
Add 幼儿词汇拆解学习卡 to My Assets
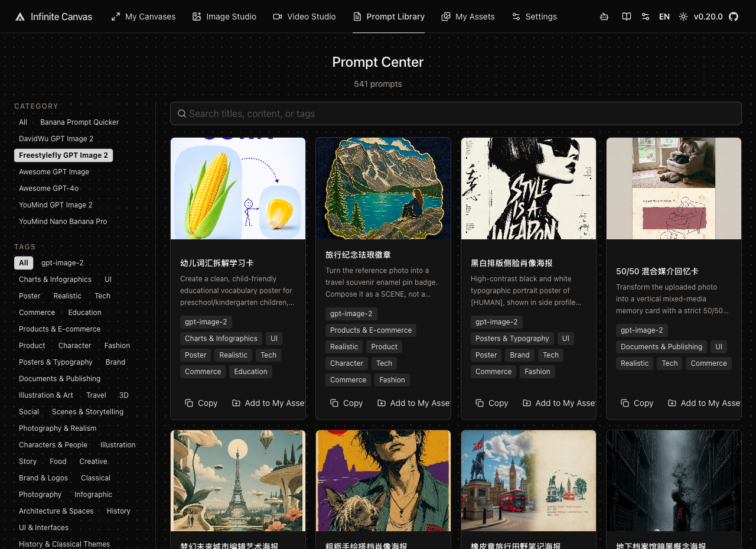[x=269, y=403]
